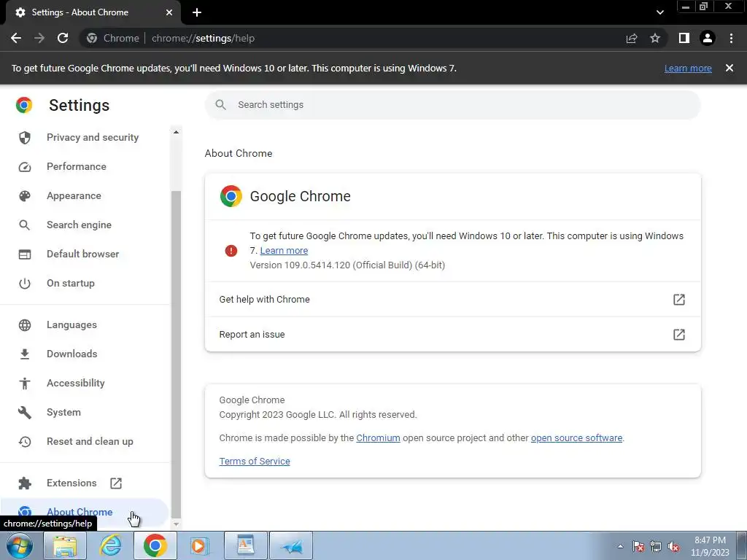Go to Appearance settings

pyautogui.click(x=85, y=195)
